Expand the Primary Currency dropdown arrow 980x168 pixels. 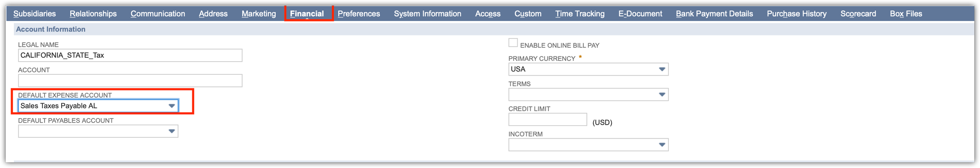pyautogui.click(x=662, y=69)
